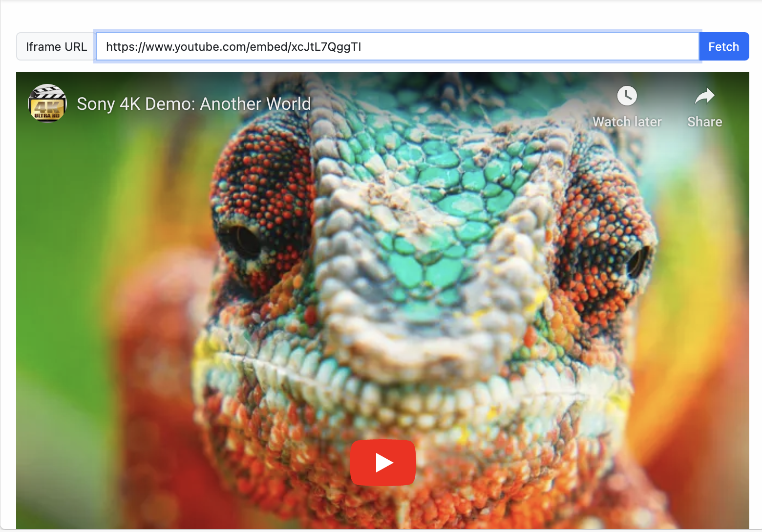Click the 'Share' text label
This screenshot has width=762, height=532.
pos(704,122)
